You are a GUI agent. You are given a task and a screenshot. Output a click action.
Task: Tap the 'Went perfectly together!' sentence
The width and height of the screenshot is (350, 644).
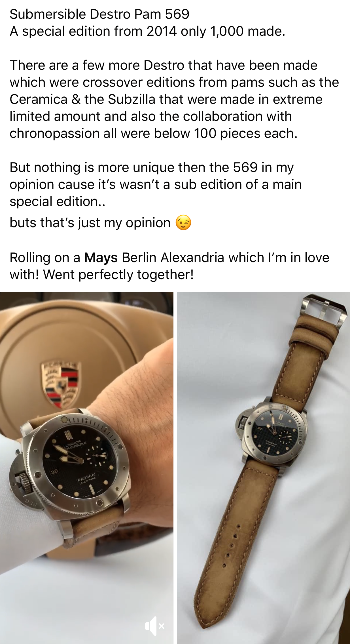pos(118,275)
